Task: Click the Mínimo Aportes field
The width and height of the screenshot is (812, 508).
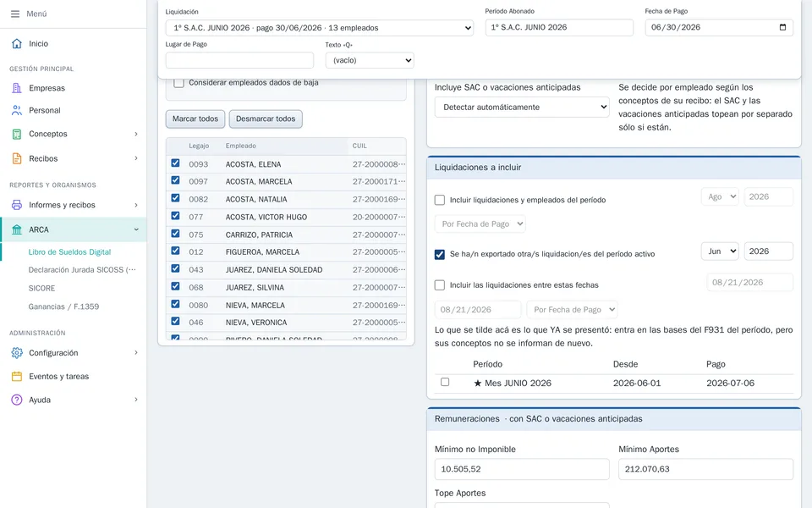Action: pos(705,469)
